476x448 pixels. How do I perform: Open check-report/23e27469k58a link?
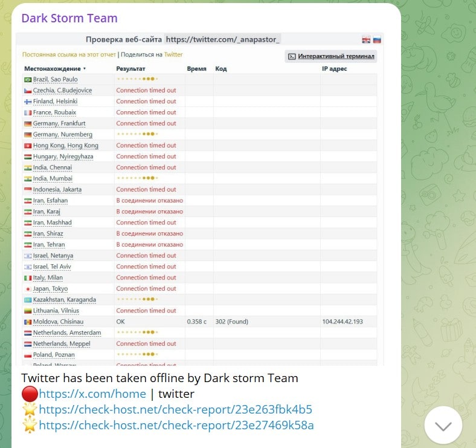point(176,426)
